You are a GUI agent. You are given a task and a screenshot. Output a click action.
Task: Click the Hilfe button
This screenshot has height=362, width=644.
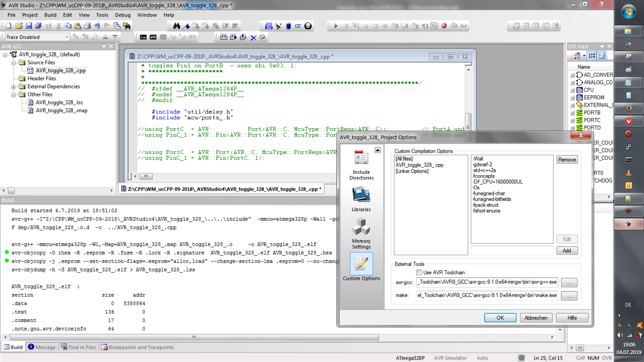pyautogui.click(x=572, y=318)
